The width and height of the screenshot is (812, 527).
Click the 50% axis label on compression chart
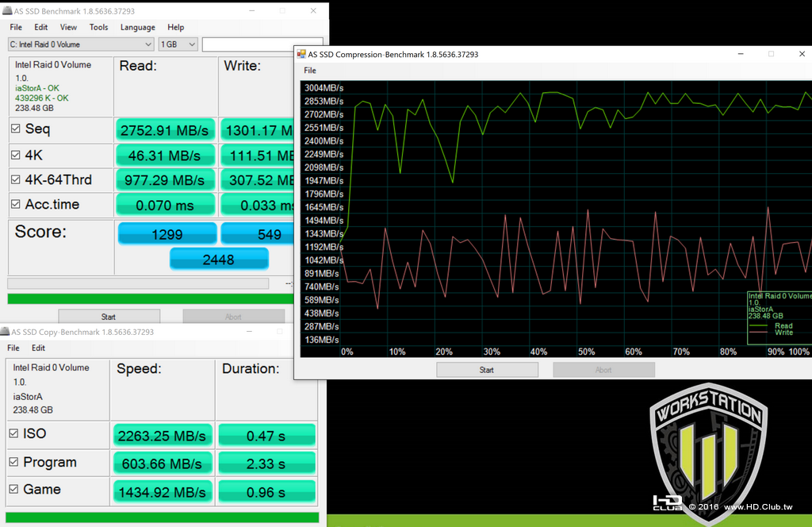[x=586, y=352]
